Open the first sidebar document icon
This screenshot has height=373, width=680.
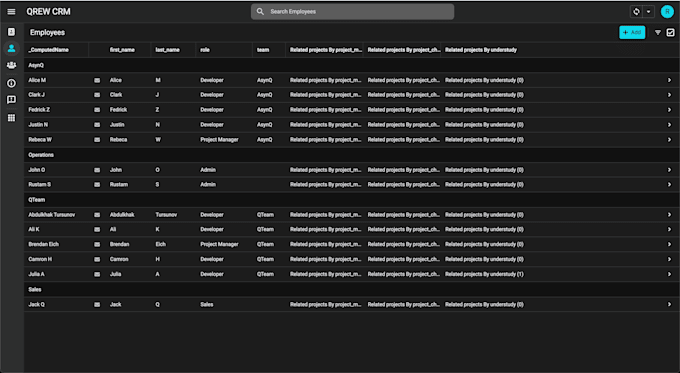pyautogui.click(x=11, y=32)
